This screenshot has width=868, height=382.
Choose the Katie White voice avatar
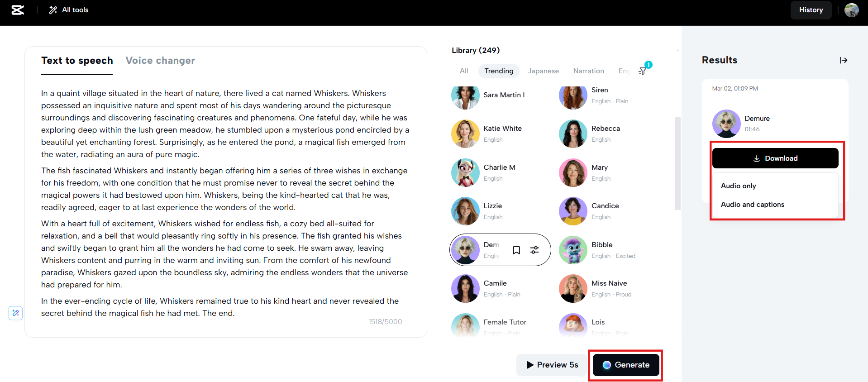pos(465,134)
